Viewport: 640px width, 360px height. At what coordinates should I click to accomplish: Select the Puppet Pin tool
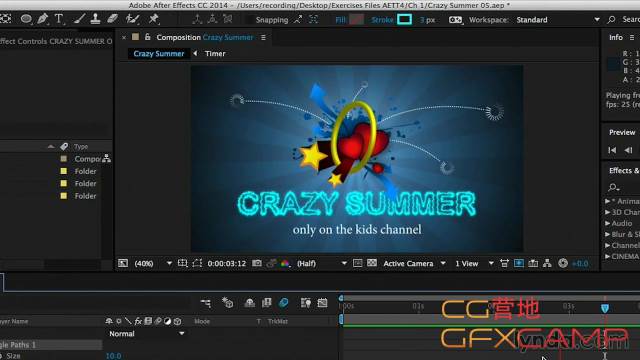pos(154,19)
